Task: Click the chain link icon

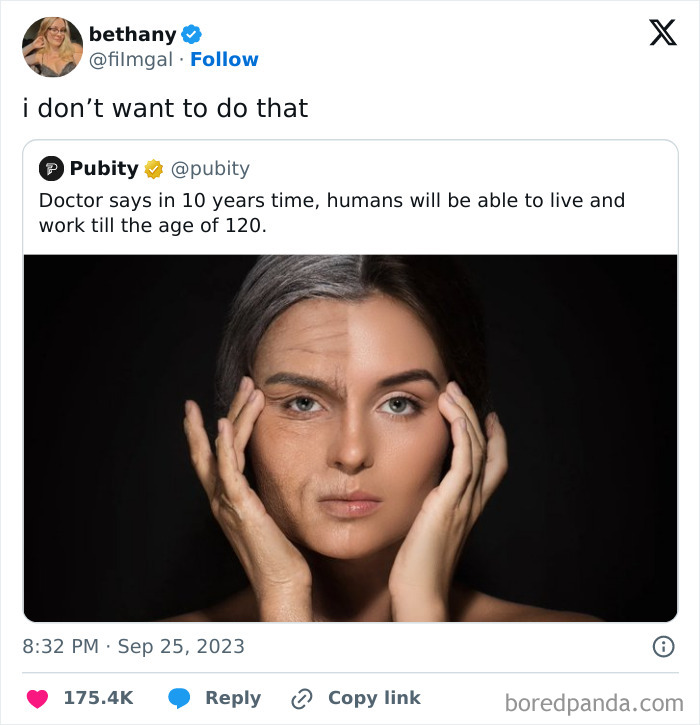Action: [302, 698]
